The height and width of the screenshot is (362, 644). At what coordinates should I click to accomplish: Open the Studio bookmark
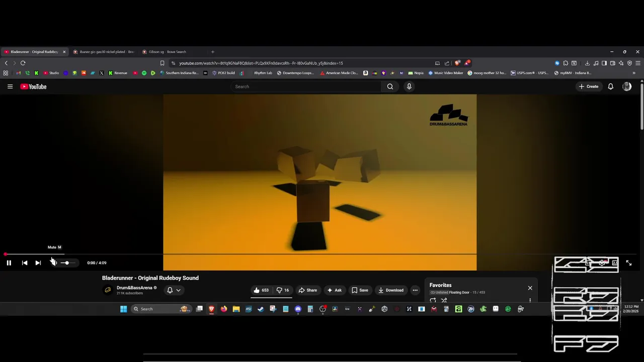pyautogui.click(x=51, y=73)
